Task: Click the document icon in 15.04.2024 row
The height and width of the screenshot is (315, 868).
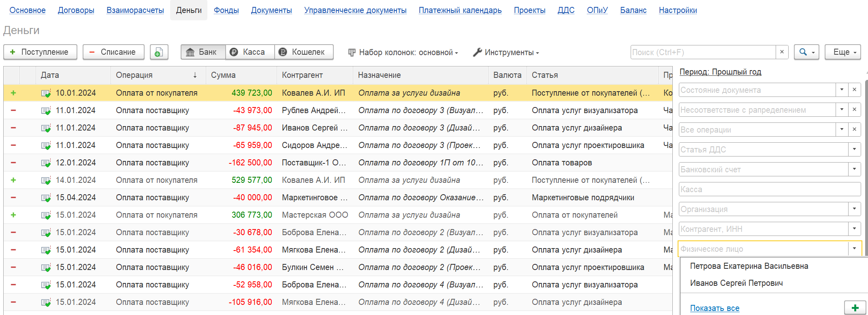Action: point(46,198)
